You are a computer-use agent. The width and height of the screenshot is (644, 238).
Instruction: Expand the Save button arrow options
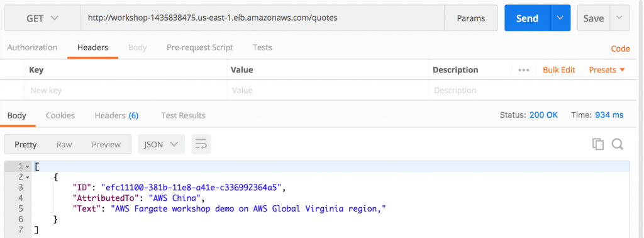(619, 18)
